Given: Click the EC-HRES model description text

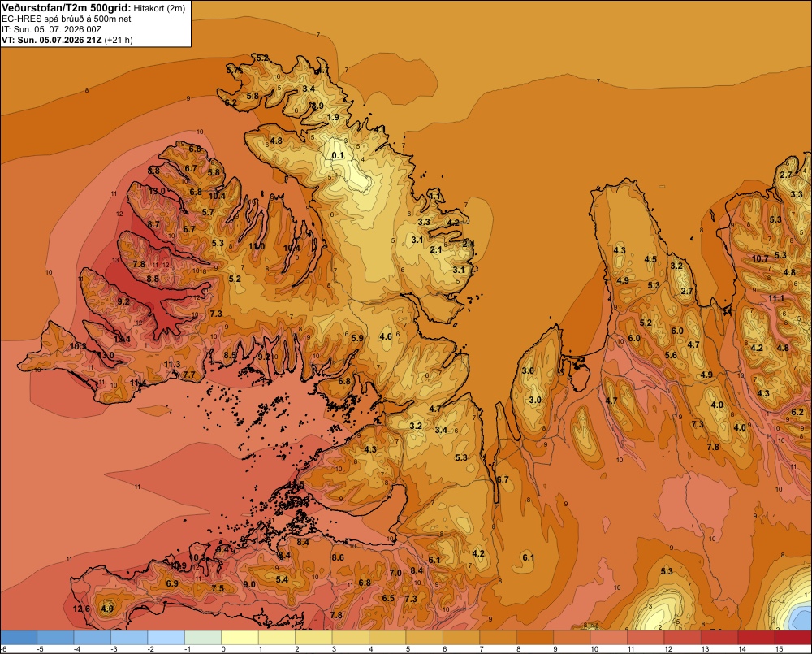Looking at the screenshot, I should click(67, 19).
